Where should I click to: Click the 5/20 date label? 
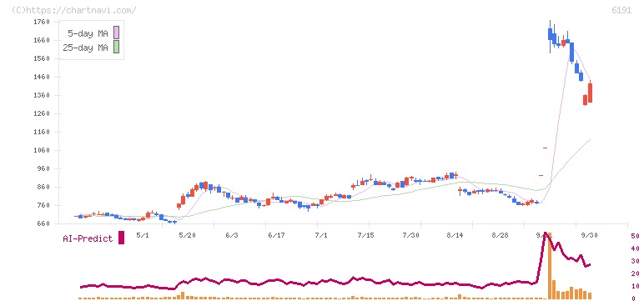tap(188, 235)
